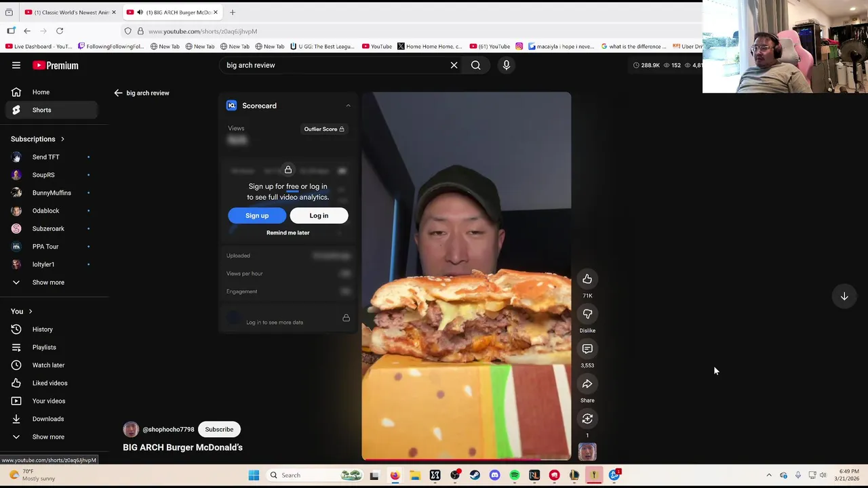The image size is (868, 488).
Task: Start voice search with microphone icon
Action: tap(506, 65)
